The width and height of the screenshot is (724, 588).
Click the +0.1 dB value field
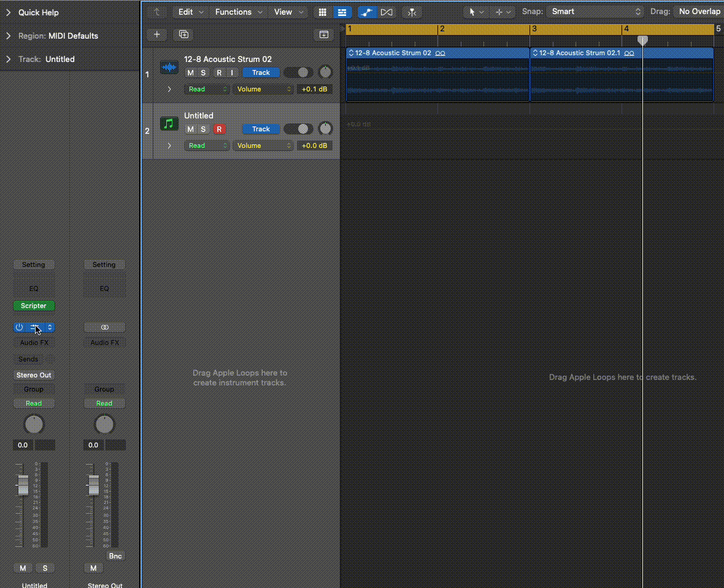[x=314, y=89]
